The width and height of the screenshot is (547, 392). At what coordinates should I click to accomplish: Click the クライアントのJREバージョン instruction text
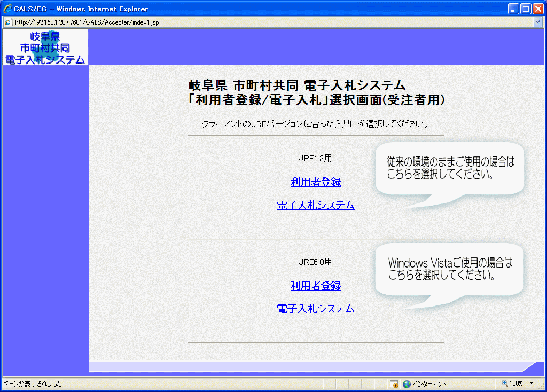[315, 123]
